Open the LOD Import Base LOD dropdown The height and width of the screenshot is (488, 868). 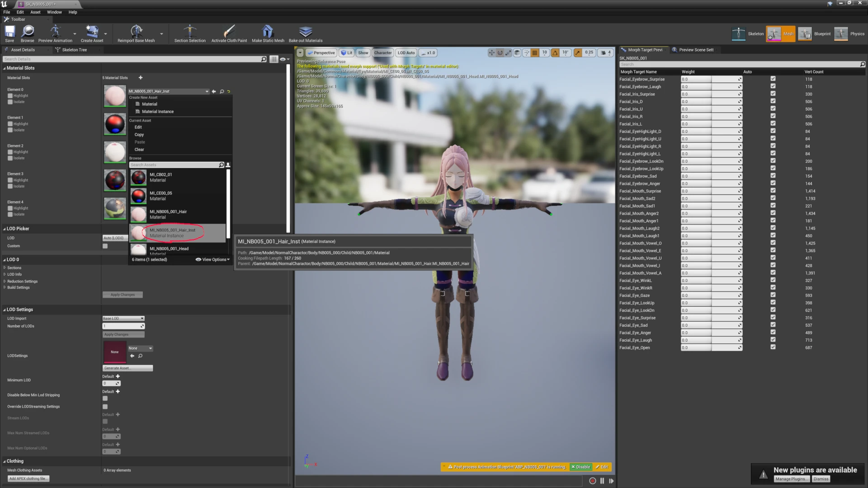[x=123, y=319]
